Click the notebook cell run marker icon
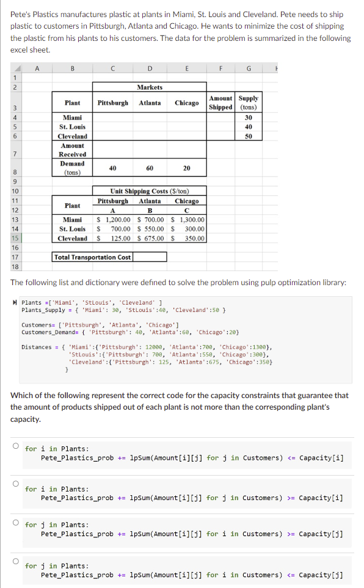The height and width of the screenshot is (588, 364). click(x=15, y=302)
